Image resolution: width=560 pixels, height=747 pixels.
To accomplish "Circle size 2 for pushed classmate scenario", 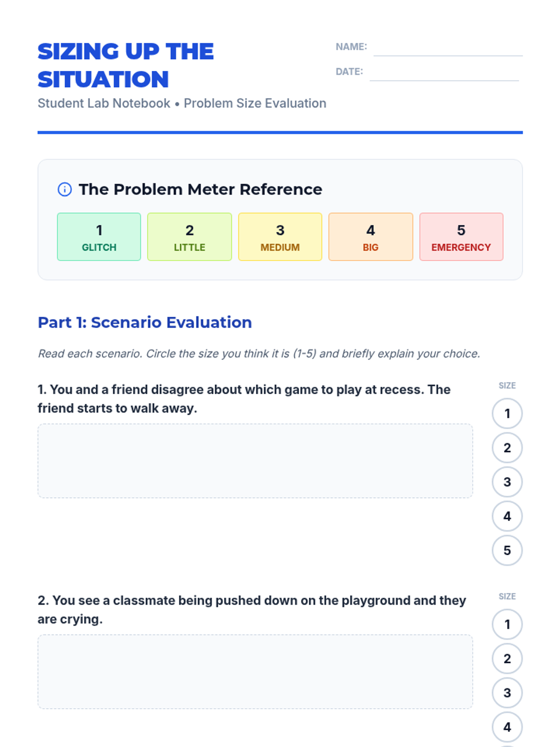I will 507,659.
